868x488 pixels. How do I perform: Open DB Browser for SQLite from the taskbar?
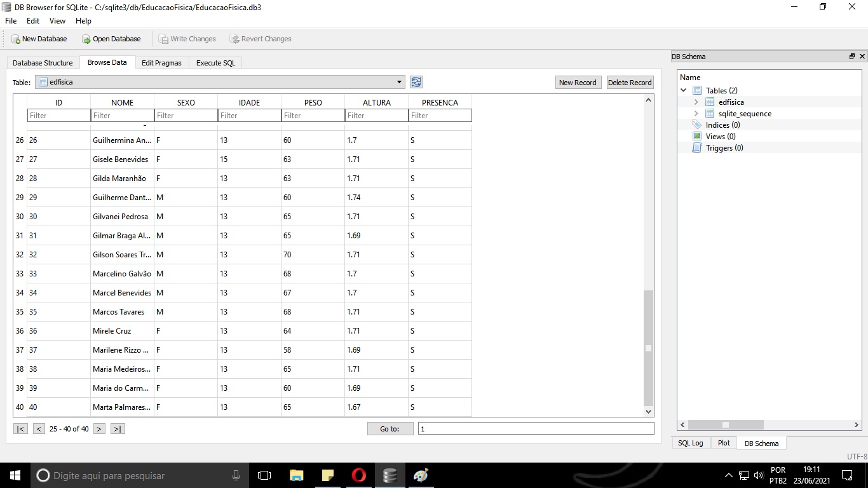(x=390, y=475)
